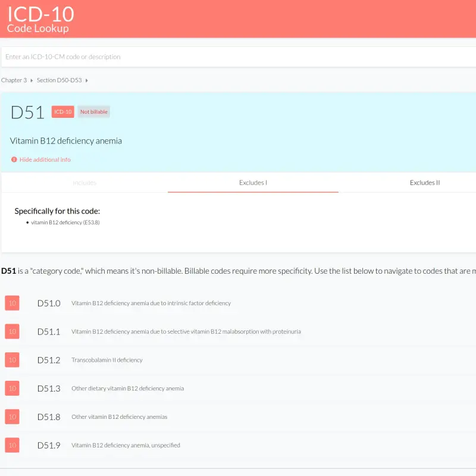Click the 10 badge for D51.8
Screen dimensions: 476x476
[12, 417]
